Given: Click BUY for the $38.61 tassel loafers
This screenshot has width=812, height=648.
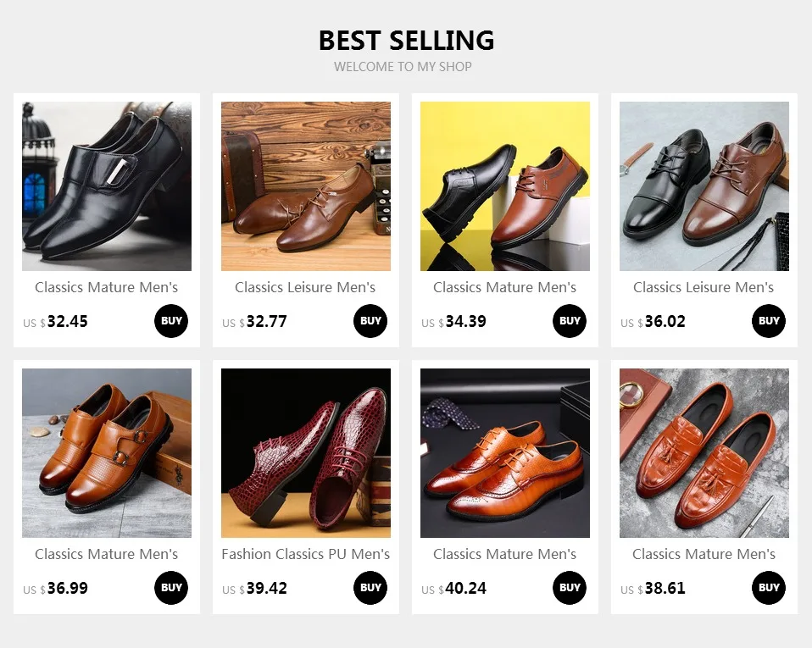Looking at the screenshot, I should coord(769,588).
